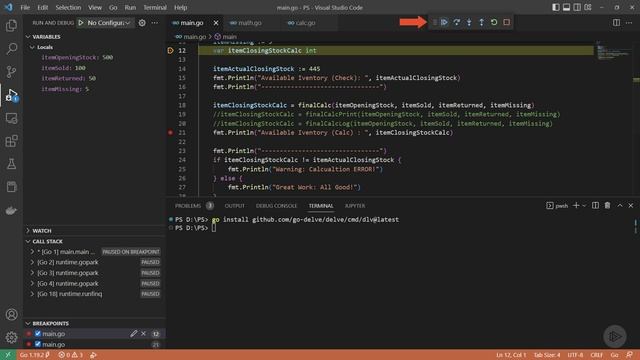The width and height of the screenshot is (640, 360).
Task: Click Continue in the debug toolbar
Action: [x=444, y=22]
